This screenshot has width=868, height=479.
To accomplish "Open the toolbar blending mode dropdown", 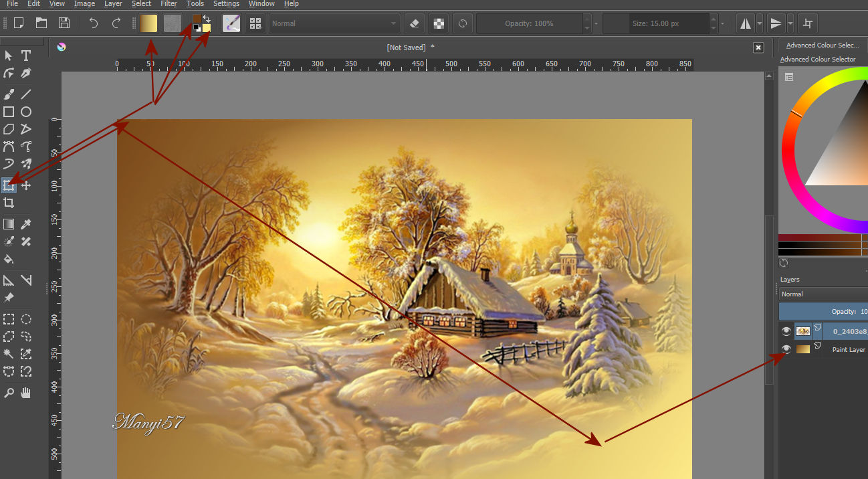I will pyautogui.click(x=335, y=23).
